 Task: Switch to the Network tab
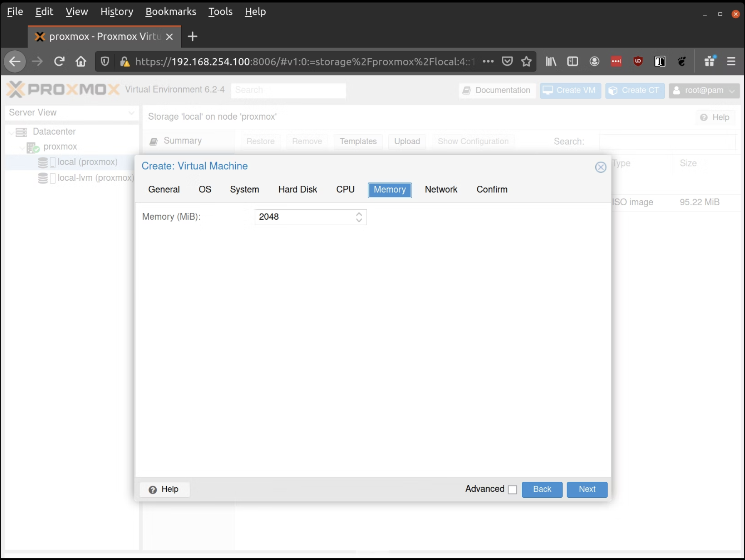pyautogui.click(x=441, y=189)
